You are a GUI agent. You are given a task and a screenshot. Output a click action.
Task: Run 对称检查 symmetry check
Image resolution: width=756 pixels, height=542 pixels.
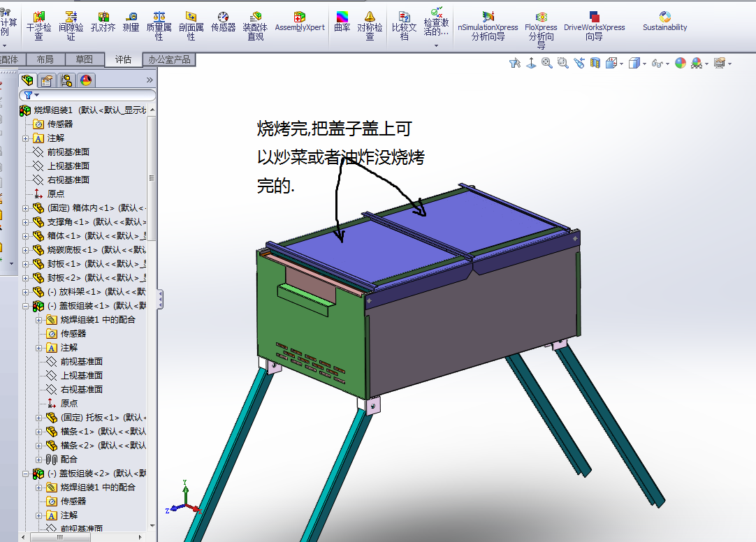point(370,26)
